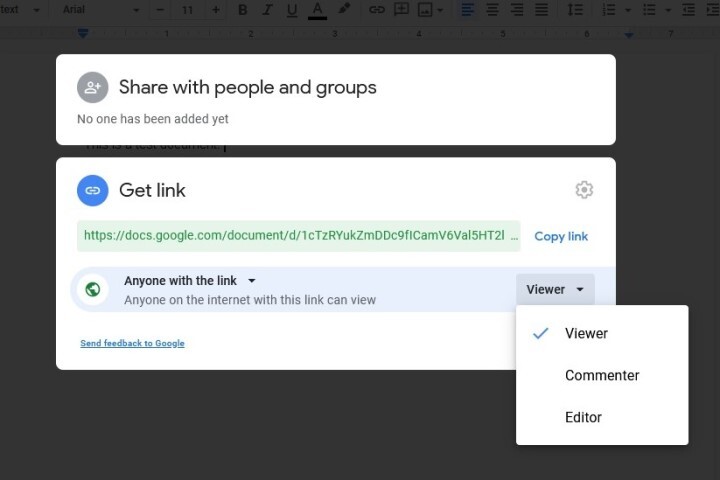Increase the paragraph indent

(x=713, y=10)
